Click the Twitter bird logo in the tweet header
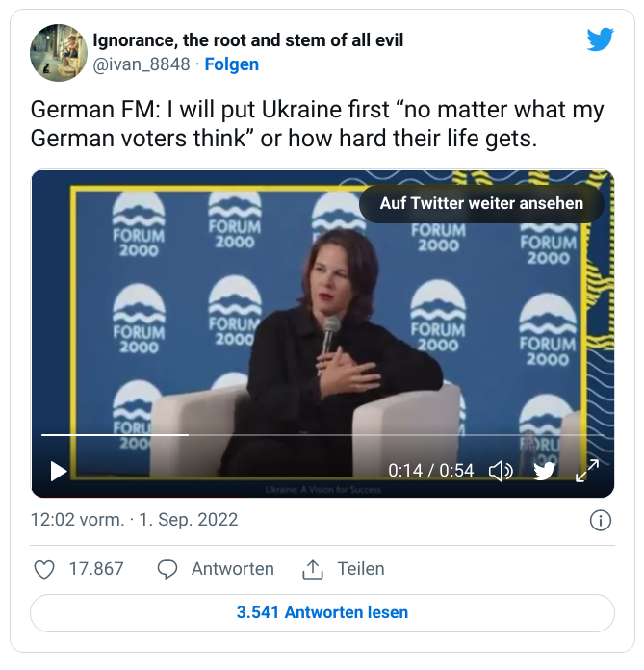This screenshot has height=670, width=644. pyautogui.click(x=601, y=39)
